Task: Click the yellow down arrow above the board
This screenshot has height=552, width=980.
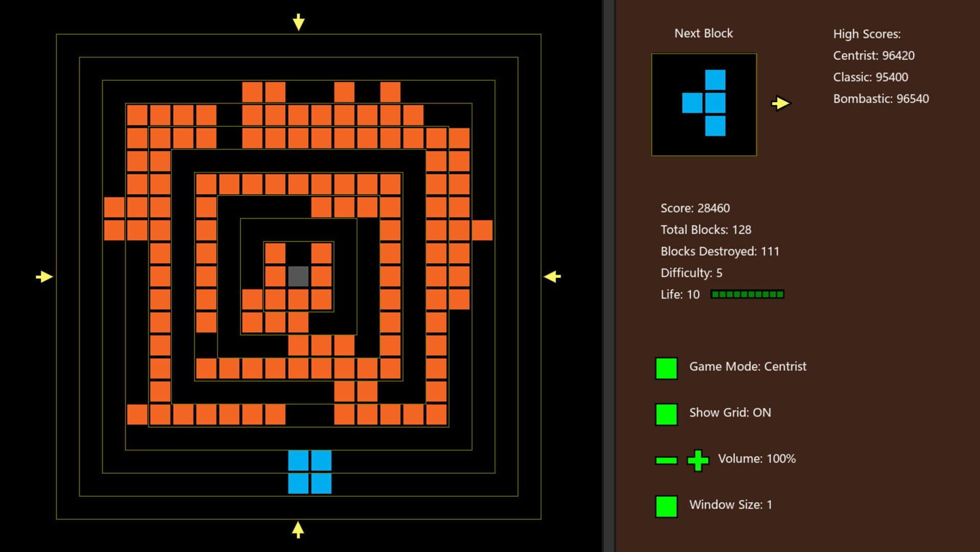Action: 299,22
